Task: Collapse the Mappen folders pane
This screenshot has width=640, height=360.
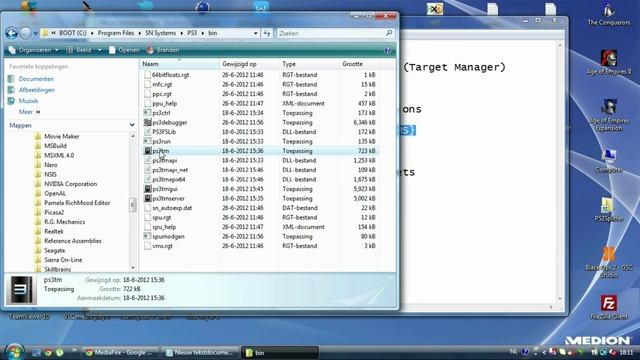Action: point(132,125)
